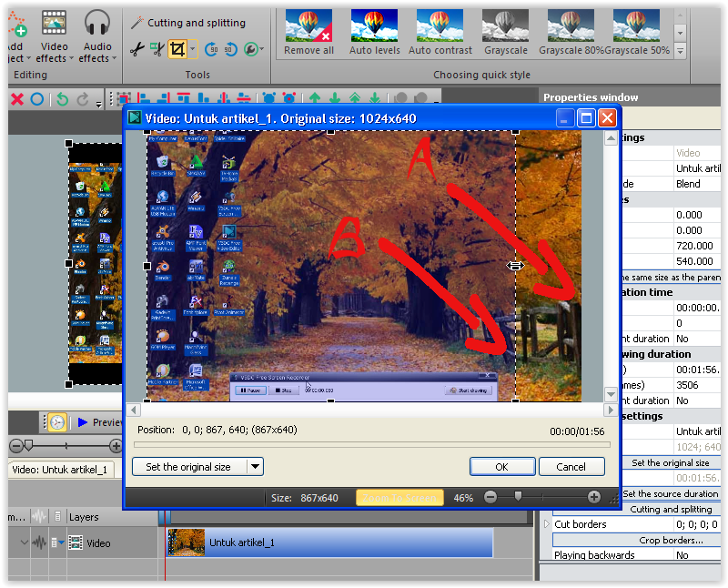The height and width of the screenshot is (588, 728).
Task: Zoom out with the crop dialog minus button
Action: (x=490, y=497)
